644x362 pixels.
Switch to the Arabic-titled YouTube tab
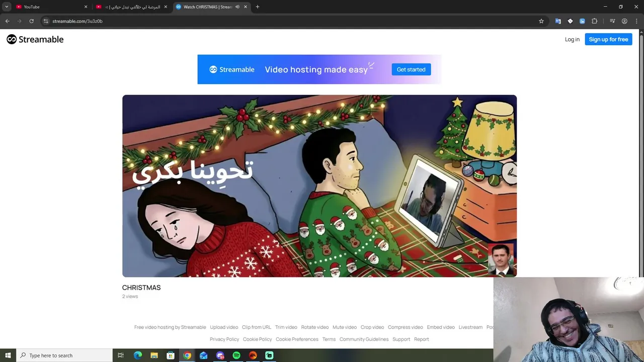132,7
